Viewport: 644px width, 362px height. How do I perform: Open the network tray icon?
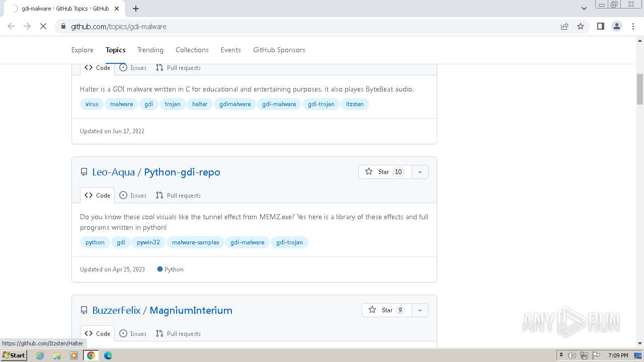pyautogui.click(x=584, y=355)
